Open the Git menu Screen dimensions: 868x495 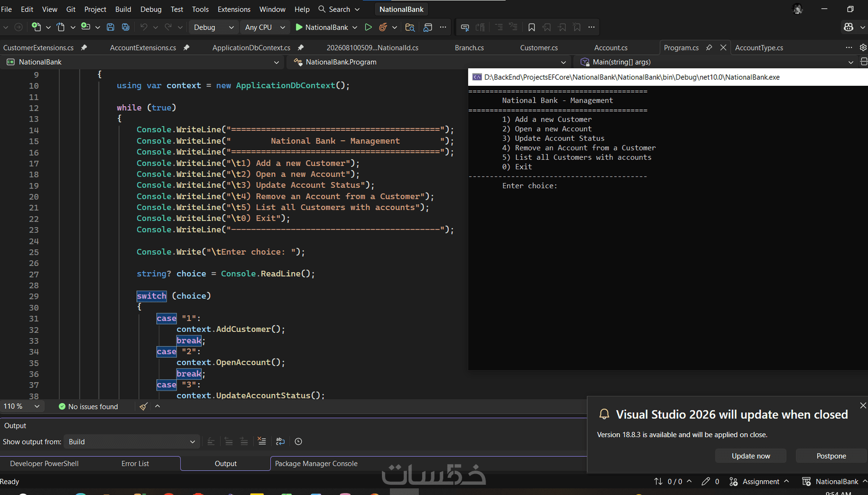click(71, 9)
